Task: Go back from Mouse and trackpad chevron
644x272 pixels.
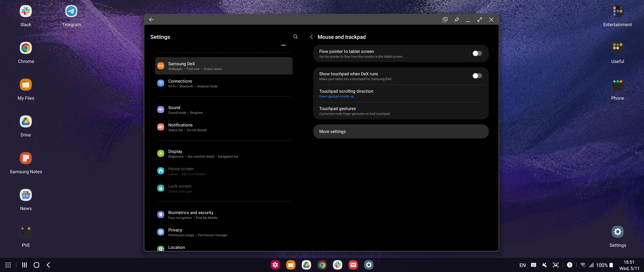Action: [x=311, y=37]
